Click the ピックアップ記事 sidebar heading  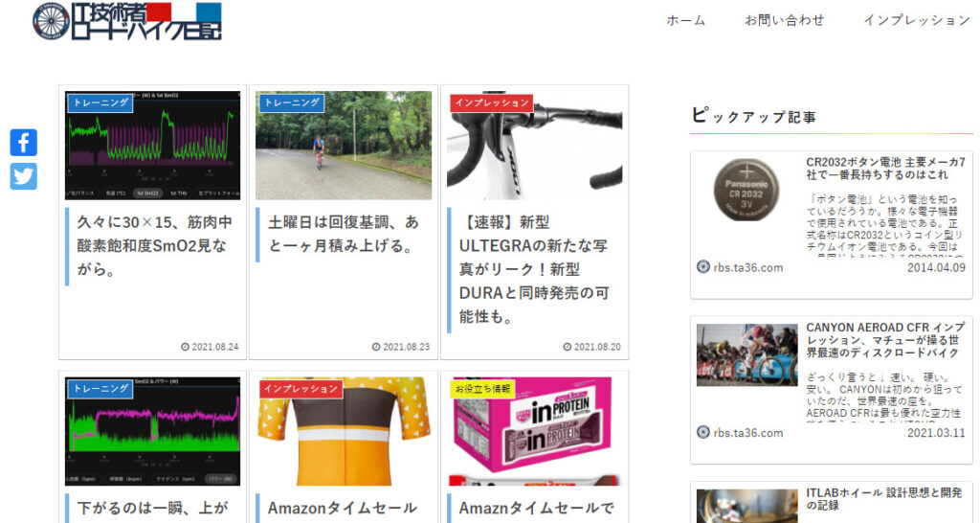(x=754, y=116)
